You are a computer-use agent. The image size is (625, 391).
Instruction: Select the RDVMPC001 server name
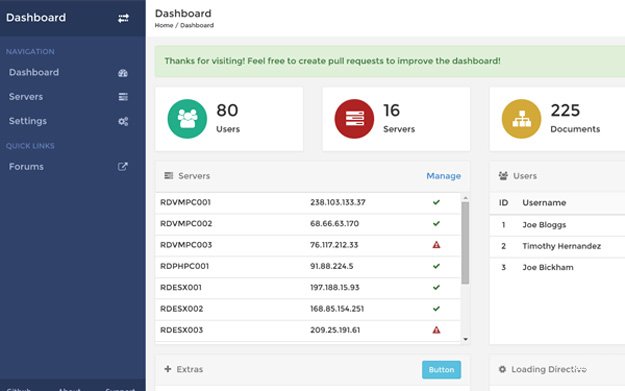click(185, 202)
